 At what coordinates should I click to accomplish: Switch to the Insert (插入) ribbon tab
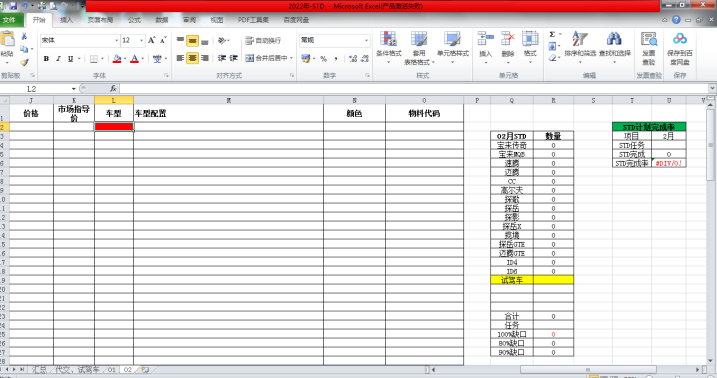66,20
